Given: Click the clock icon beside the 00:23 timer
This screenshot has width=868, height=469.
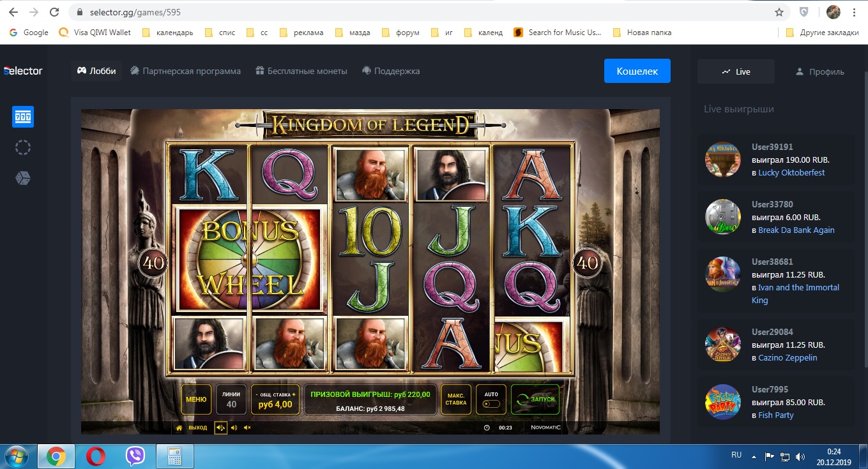Looking at the screenshot, I should (x=487, y=428).
